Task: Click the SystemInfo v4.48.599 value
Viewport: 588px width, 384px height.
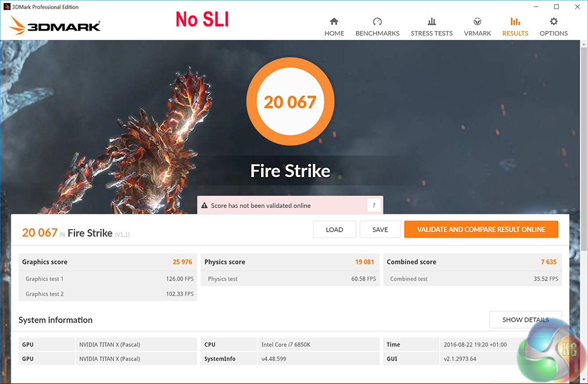Action: (x=274, y=359)
